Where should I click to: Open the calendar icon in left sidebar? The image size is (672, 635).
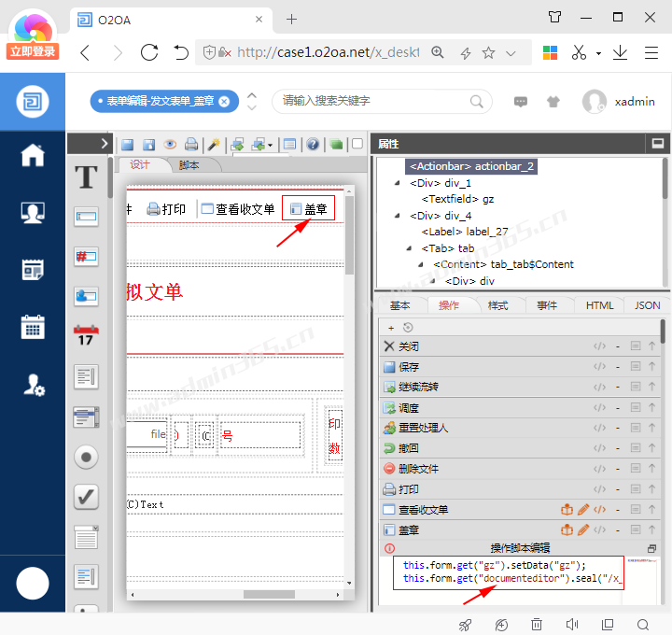coord(33,327)
